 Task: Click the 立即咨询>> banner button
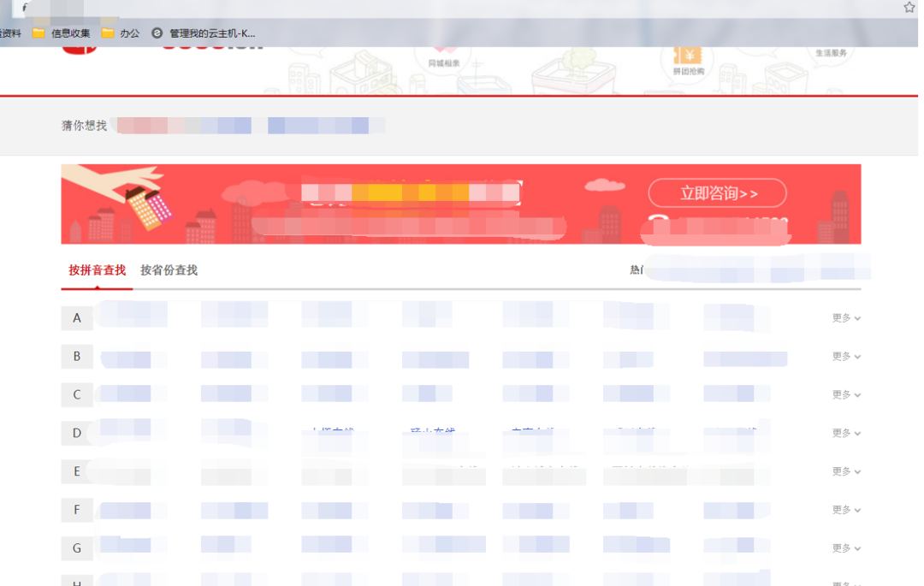718,193
